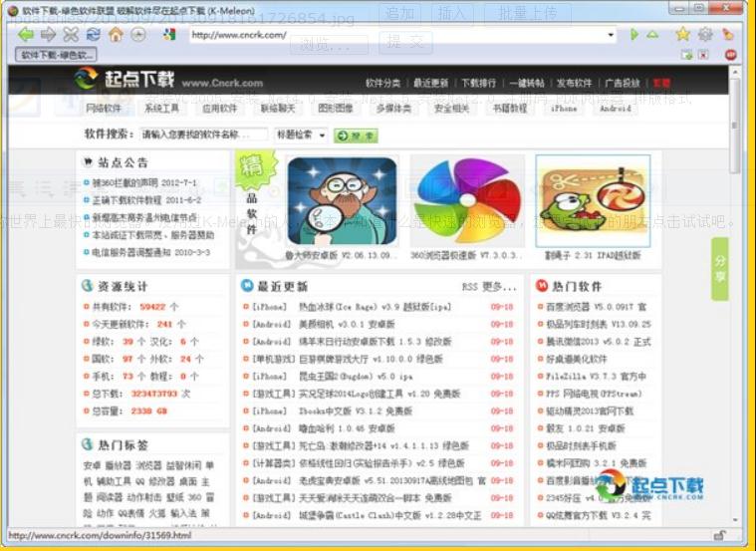This screenshot has height=551, width=756.
Task: Click the green 分享 share side tab
Action: 719,269
